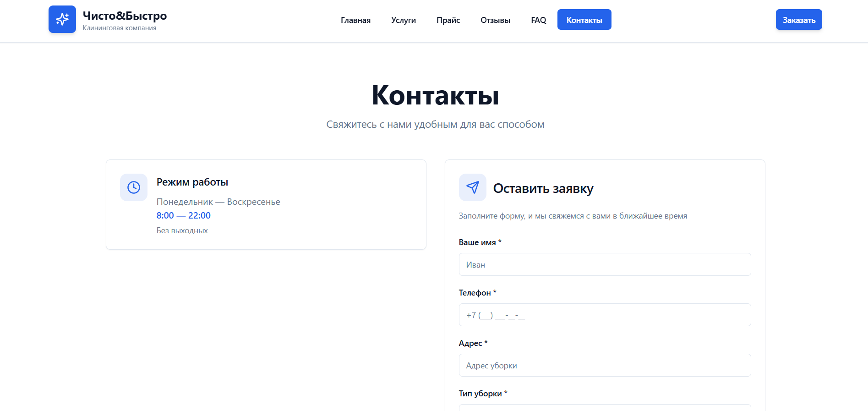Screen dimensions: 868x411
Task: Click the sparkle logo icon
Action: tap(62, 19)
